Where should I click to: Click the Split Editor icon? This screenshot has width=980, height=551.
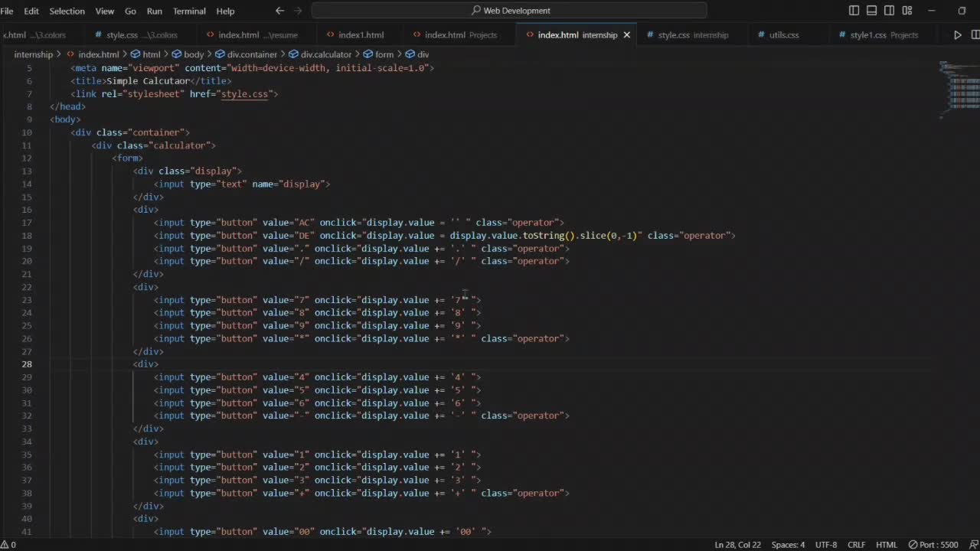[x=975, y=35]
